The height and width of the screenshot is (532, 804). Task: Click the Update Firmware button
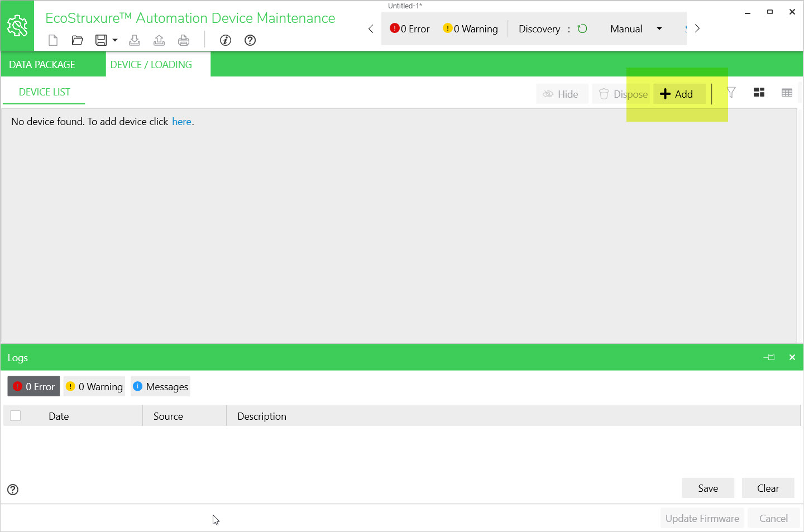click(702, 518)
